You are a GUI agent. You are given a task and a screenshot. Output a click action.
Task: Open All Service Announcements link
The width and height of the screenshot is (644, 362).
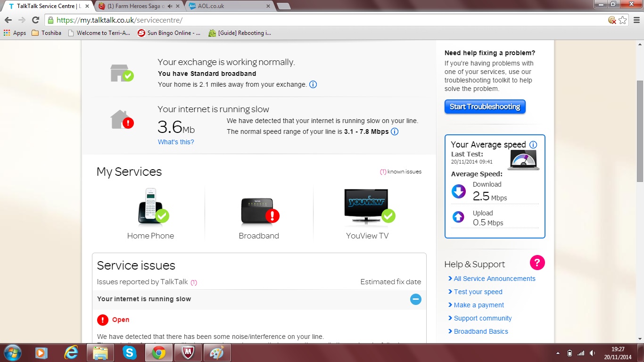click(495, 279)
